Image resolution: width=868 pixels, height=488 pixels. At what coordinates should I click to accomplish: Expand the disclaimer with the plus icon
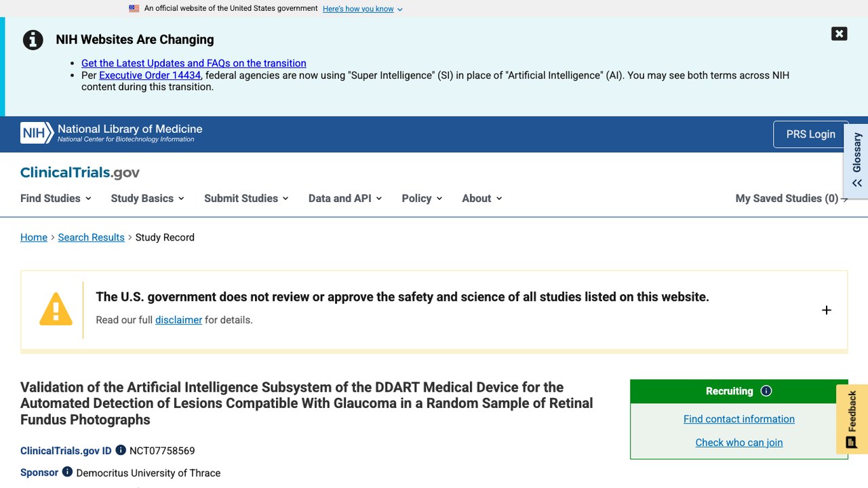coord(826,310)
